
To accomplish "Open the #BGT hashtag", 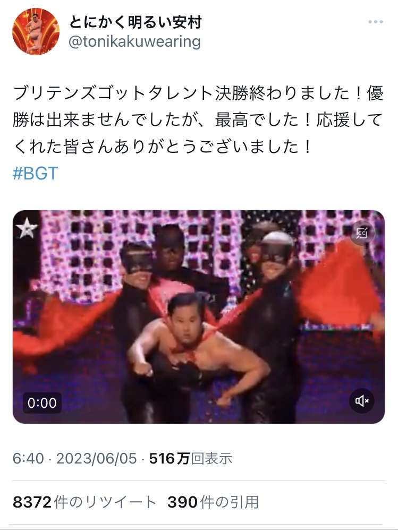I will tap(35, 173).
